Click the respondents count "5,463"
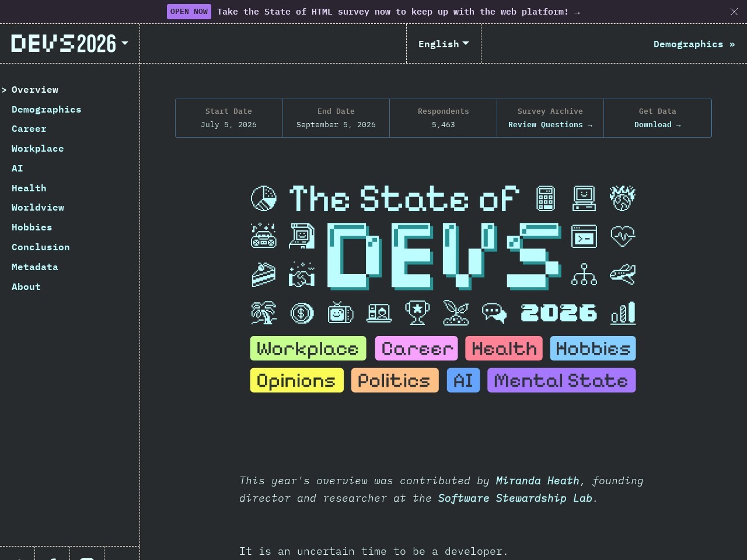Image resolution: width=747 pixels, height=560 pixels. [444, 125]
